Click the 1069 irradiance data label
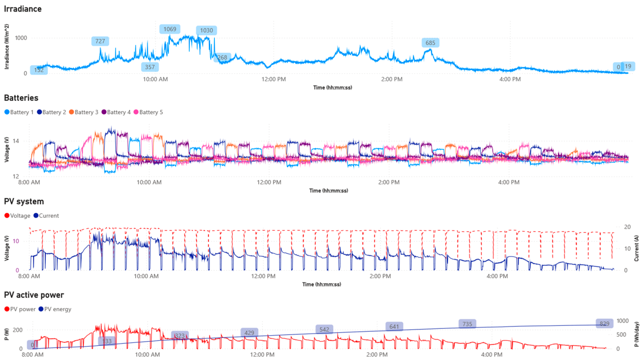The height and width of the screenshot is (363, 644). point(170,29)
